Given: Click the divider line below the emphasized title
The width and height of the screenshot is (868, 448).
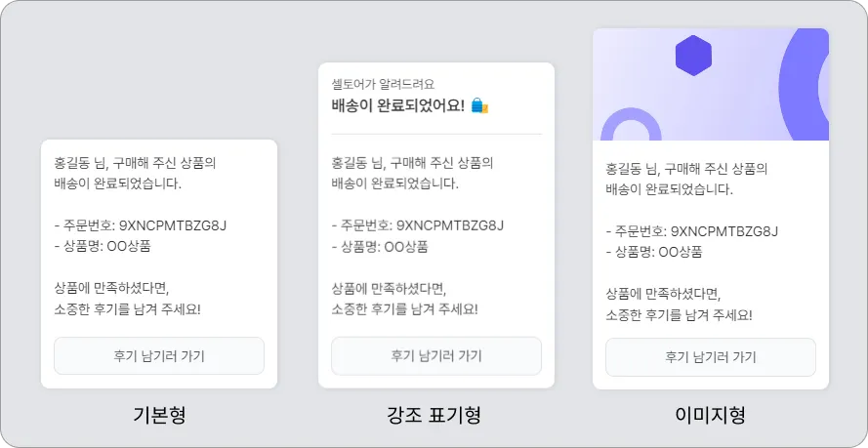Looking at the screenshot, I should click(435, 134).
